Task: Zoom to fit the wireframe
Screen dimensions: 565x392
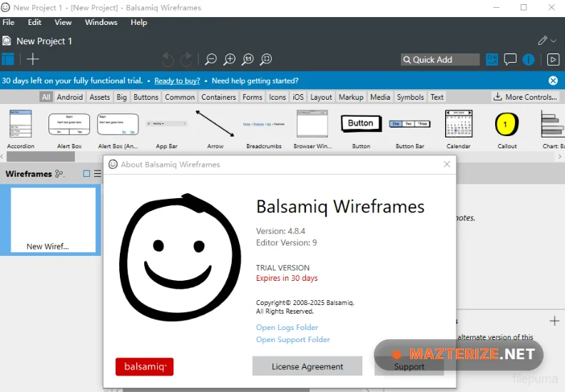Action: (266, 59)
